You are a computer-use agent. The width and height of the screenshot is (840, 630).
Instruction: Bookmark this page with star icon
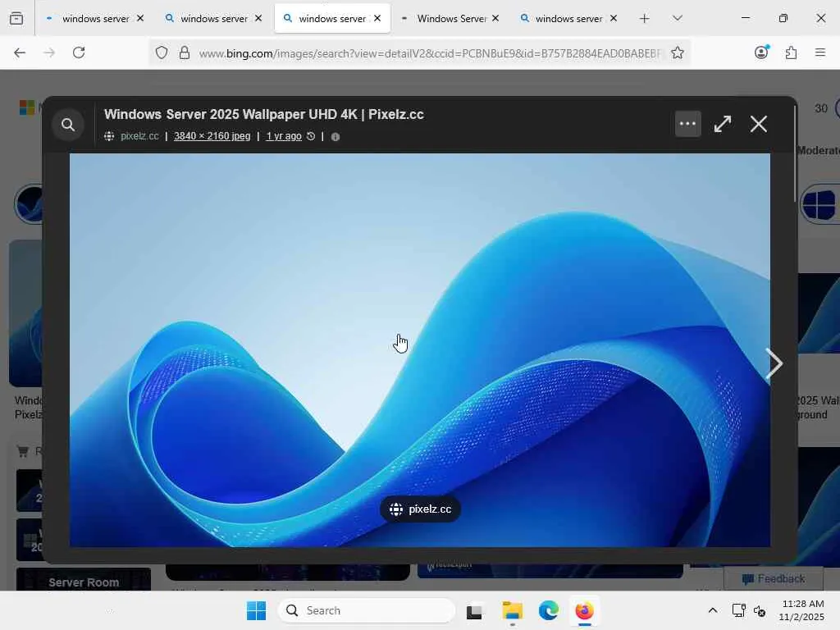(677, 52)
